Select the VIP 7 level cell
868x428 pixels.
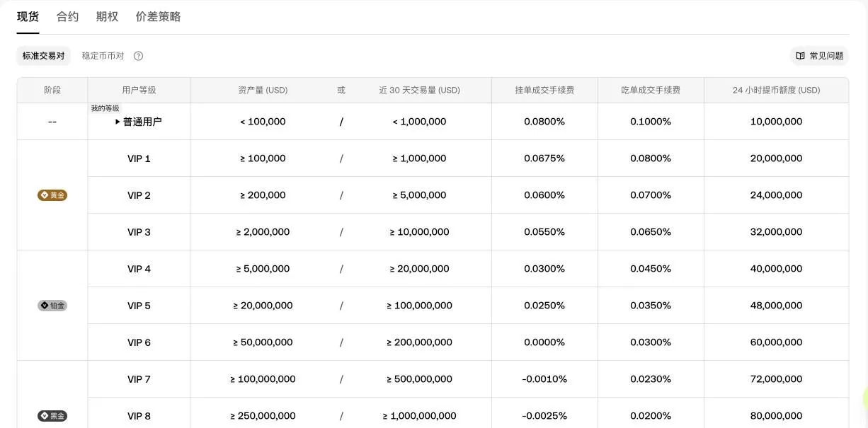coord(139,379)
